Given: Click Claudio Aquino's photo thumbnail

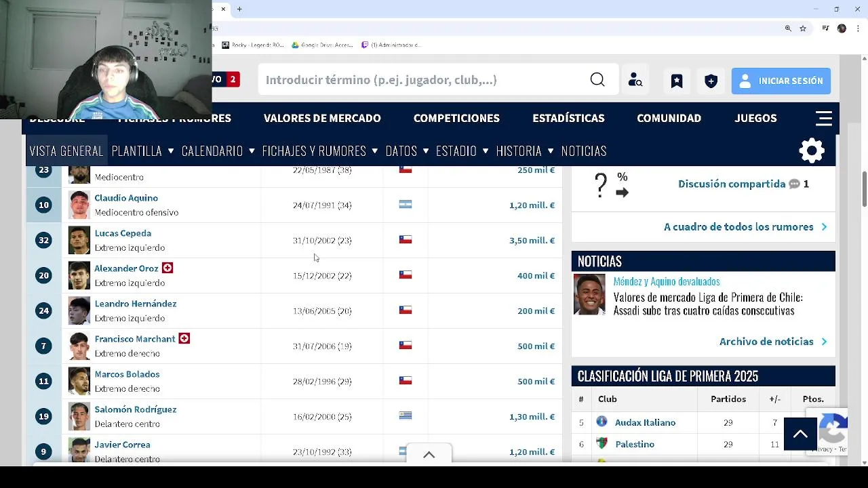Looking at the screenshot, I should [79, 205].
